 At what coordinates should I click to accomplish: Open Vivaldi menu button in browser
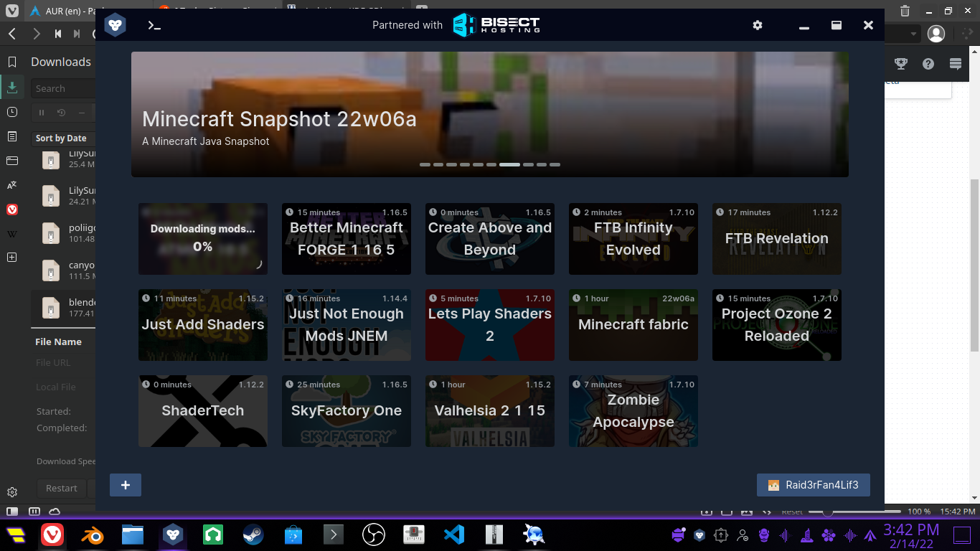(12, 11)
